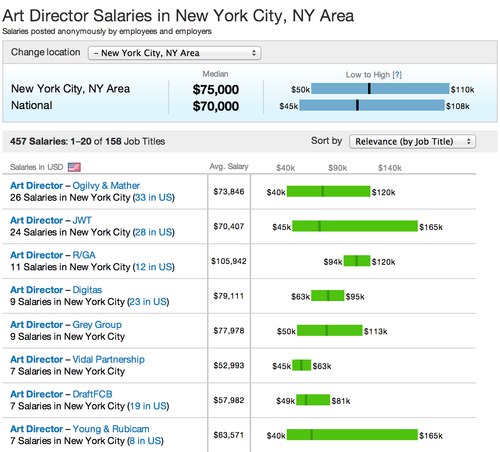
Task: Click the National $45k–$108k range bar
Action: click(x=372, y=105)
